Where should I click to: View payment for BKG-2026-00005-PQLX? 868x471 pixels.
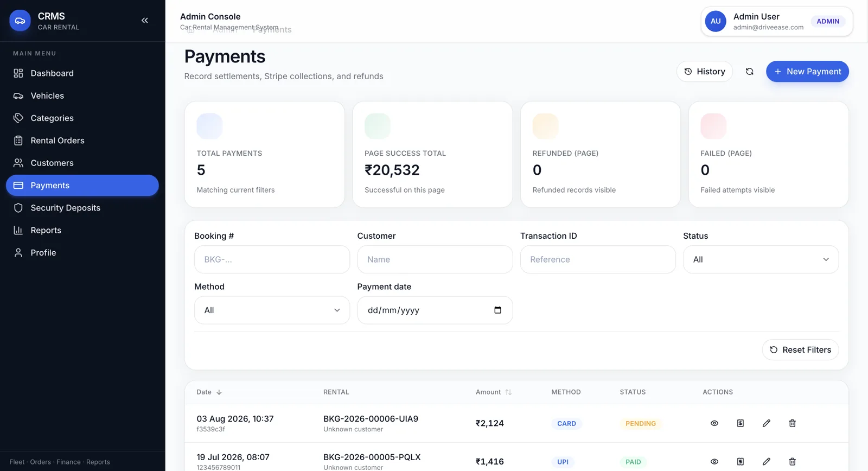[714, 462]
